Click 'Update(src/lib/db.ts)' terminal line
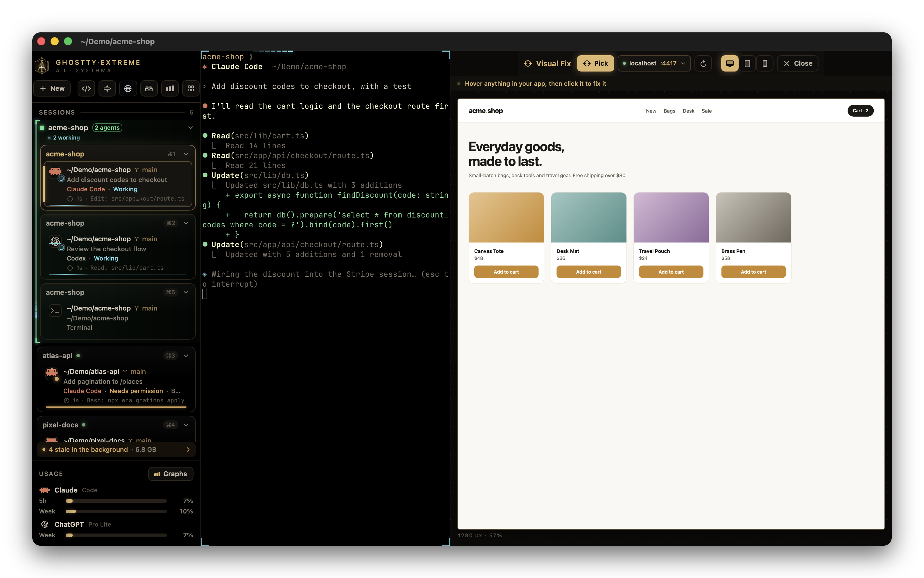The height and width of the screenshot is (578, 924). click(260, 176)
